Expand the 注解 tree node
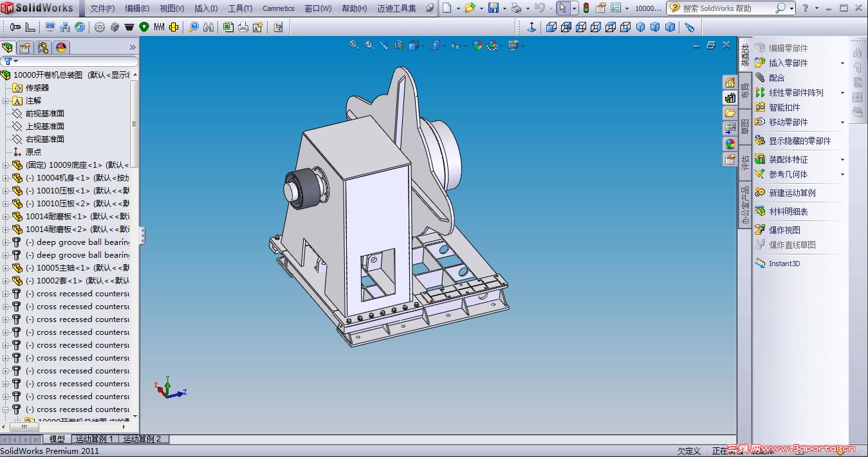Viewport: 868px width, 457px height. (x=6, y=101)
